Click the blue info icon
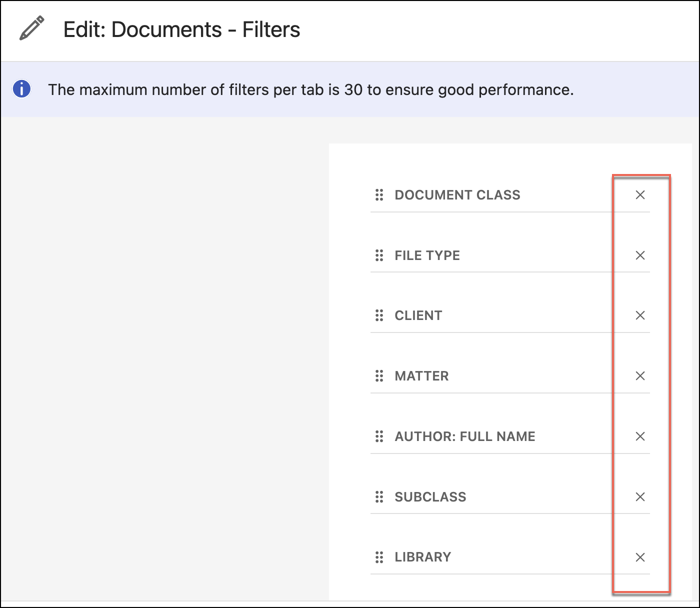The height and width of the screenshot is (608, 700). 21,90
